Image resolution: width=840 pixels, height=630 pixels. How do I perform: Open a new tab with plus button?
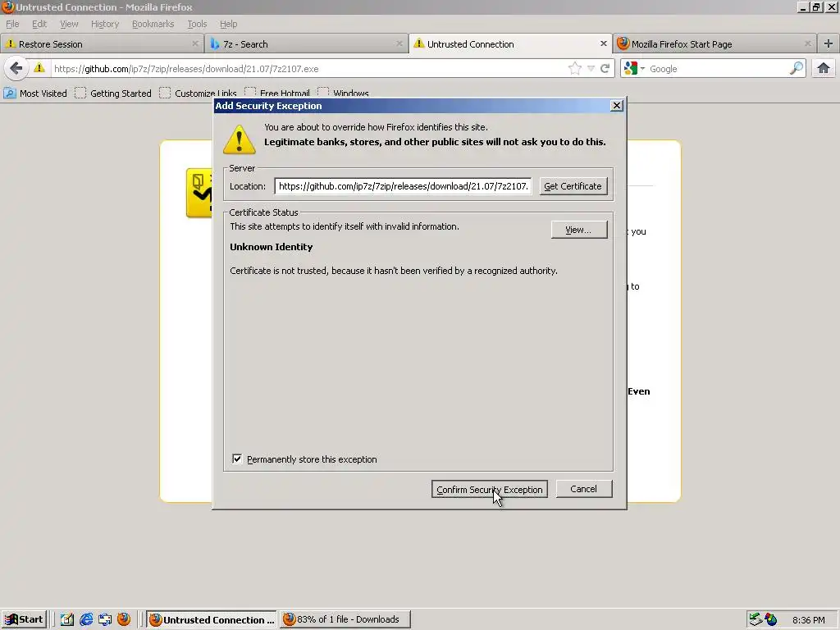[x=829, y=44]
